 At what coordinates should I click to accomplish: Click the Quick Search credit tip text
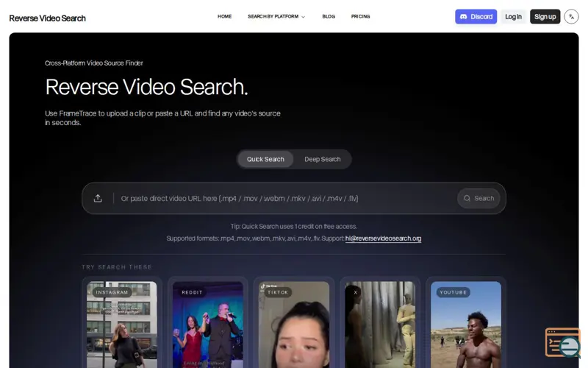[x=293, y=227]
